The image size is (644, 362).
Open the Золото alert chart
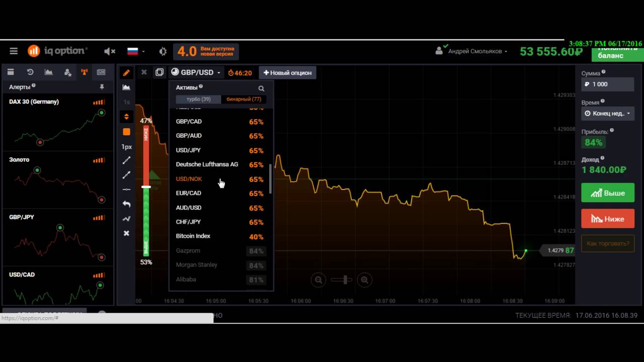[58, 180]
